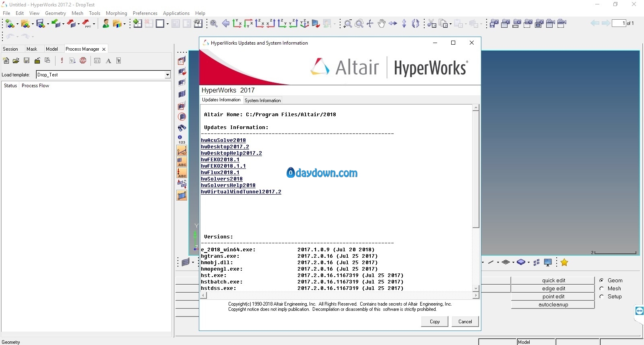Open the Preferences menu
644x345 pixels.
145,13
